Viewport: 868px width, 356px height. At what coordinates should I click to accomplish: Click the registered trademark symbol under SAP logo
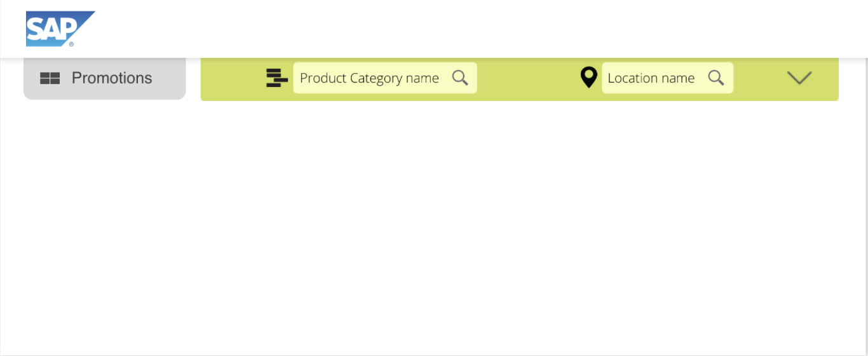click(71, 44)
